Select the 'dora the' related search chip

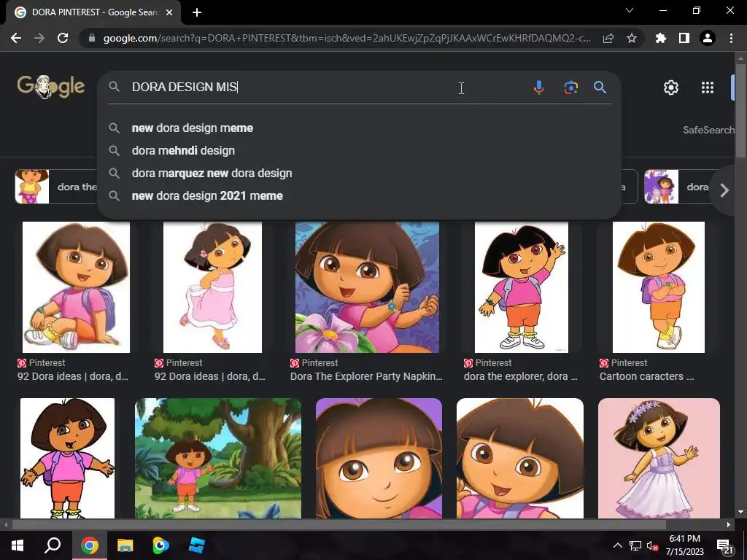coord(56,187)
